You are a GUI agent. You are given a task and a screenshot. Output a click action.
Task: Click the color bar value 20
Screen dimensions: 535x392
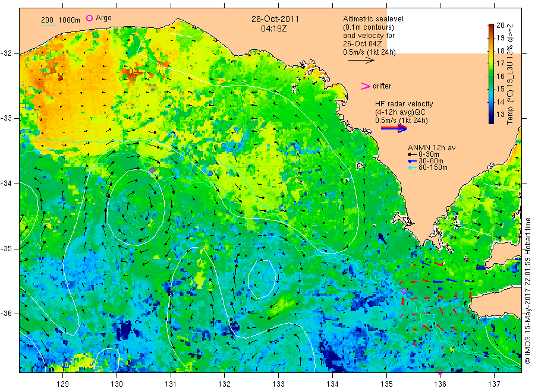point(500,25)
